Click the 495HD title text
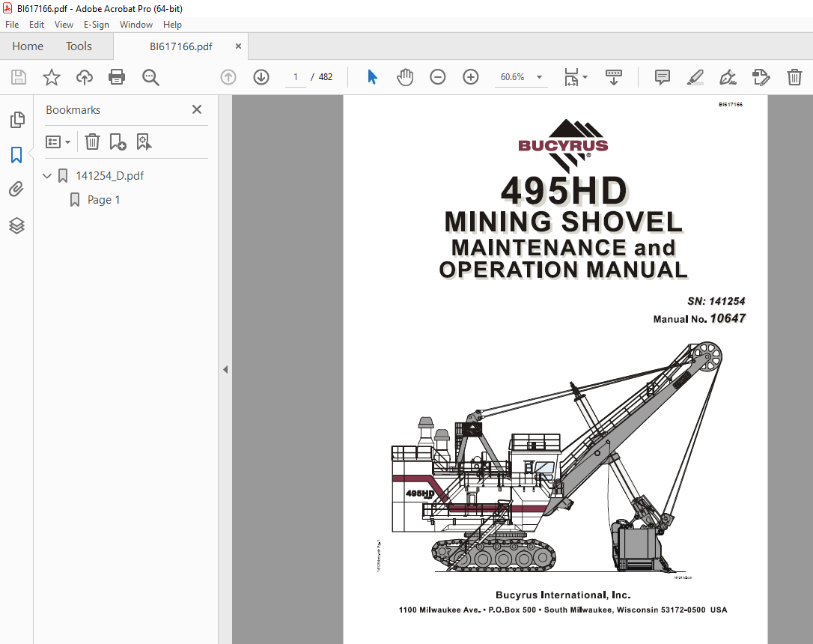The image size is (813, 644). (564, 191)
